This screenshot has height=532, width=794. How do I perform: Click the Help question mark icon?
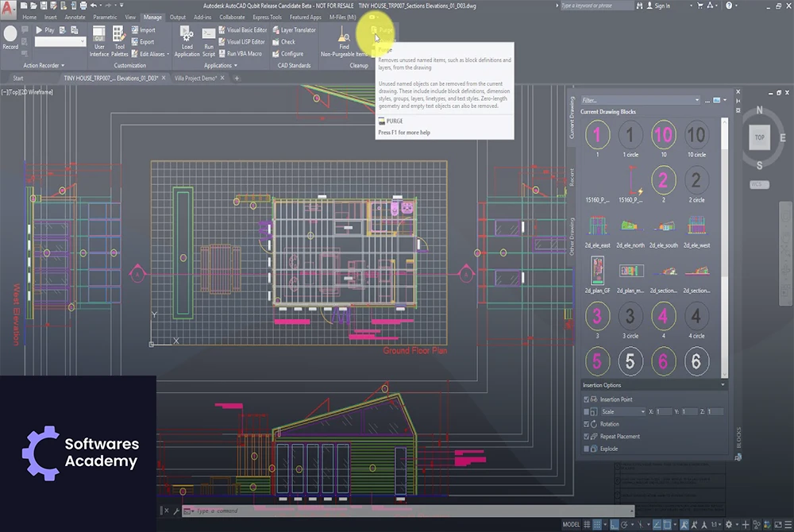(x=729, y=6)
